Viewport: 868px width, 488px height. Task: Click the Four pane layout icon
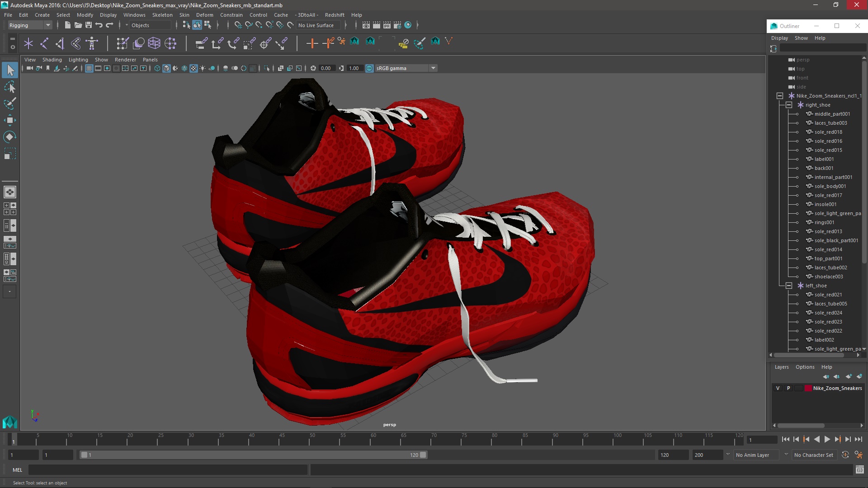[10, 209]
